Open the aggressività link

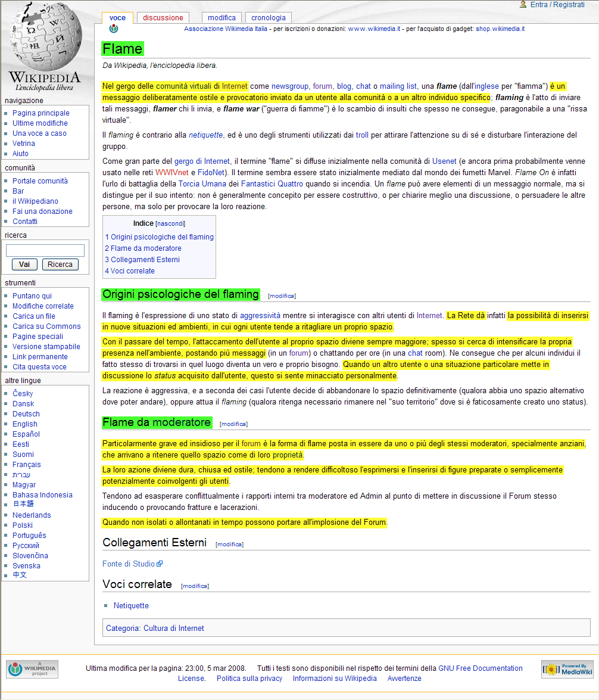click(260, 316)
